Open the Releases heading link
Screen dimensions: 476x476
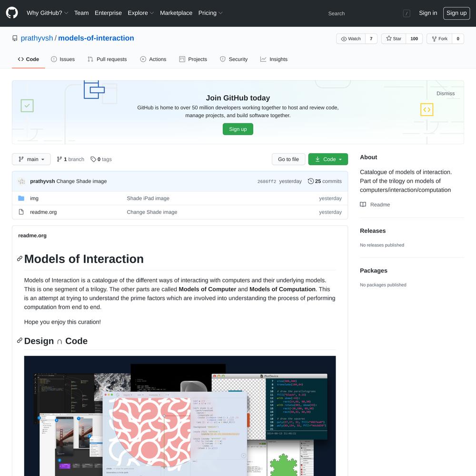click(x=373, y=231)
